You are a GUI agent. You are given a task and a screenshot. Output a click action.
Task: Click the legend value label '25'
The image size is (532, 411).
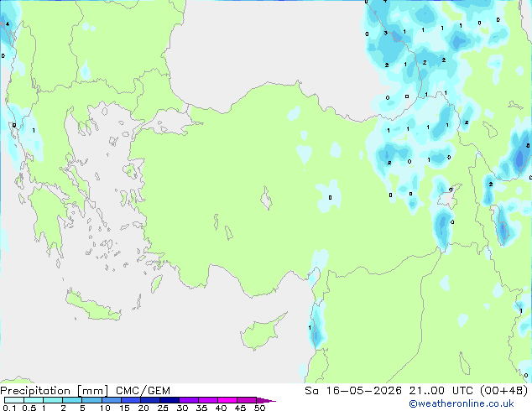(x=163, y=408)
